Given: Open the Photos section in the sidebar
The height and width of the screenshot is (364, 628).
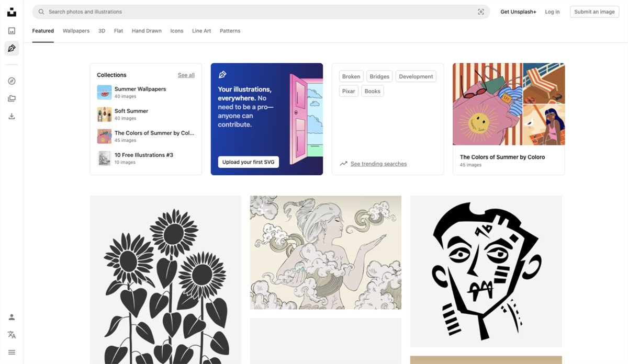Looking at the screenshot, I should [12, 31].
